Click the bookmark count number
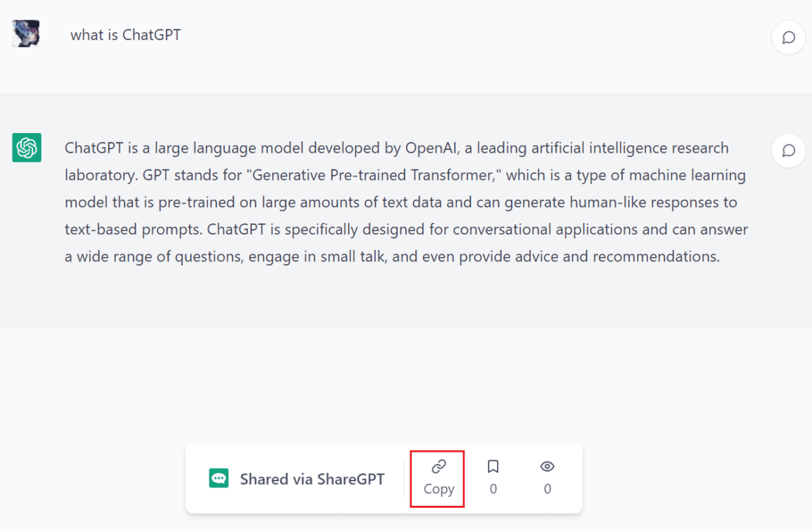The width and height of the screenshot is (812, 531). pyautogui.click(x=493, y=489)
